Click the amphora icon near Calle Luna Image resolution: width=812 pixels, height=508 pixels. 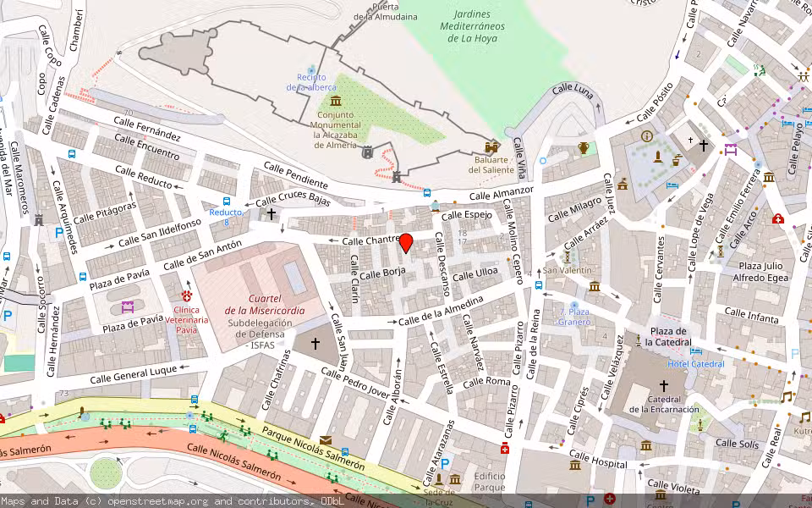tap(582, 149)
